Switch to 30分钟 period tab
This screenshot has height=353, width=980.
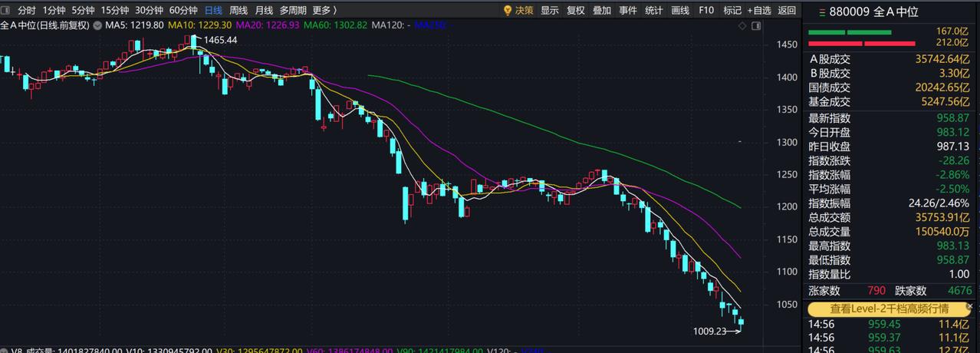pos(150,11)
